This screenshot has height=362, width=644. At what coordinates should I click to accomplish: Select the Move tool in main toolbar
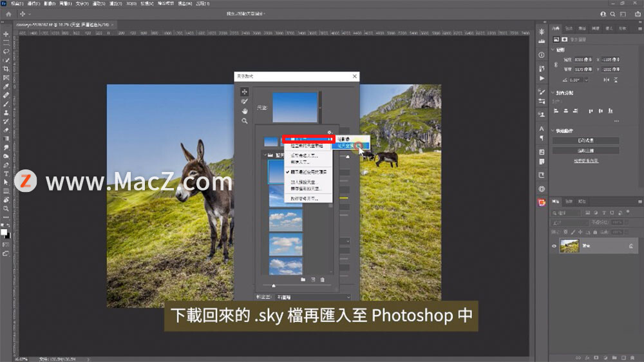coord(6,34)
